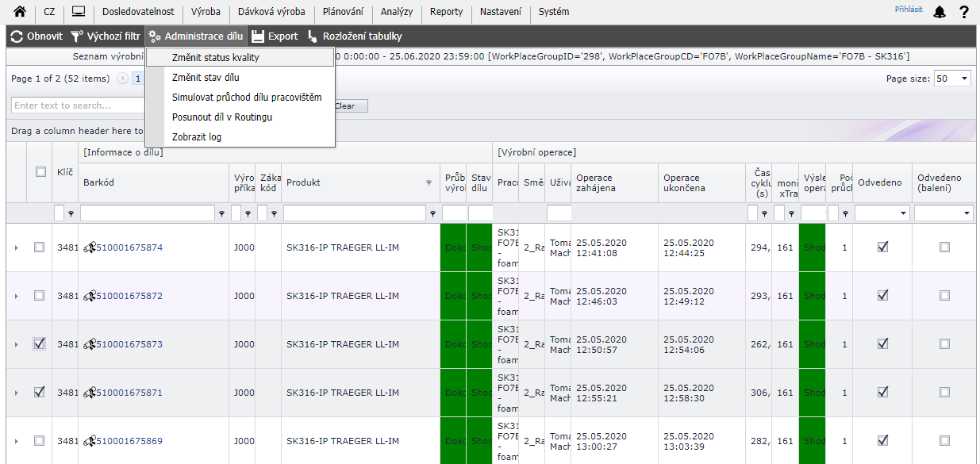
Task: Click the monitor icon in menu bar
Action: tap(78, 12)
